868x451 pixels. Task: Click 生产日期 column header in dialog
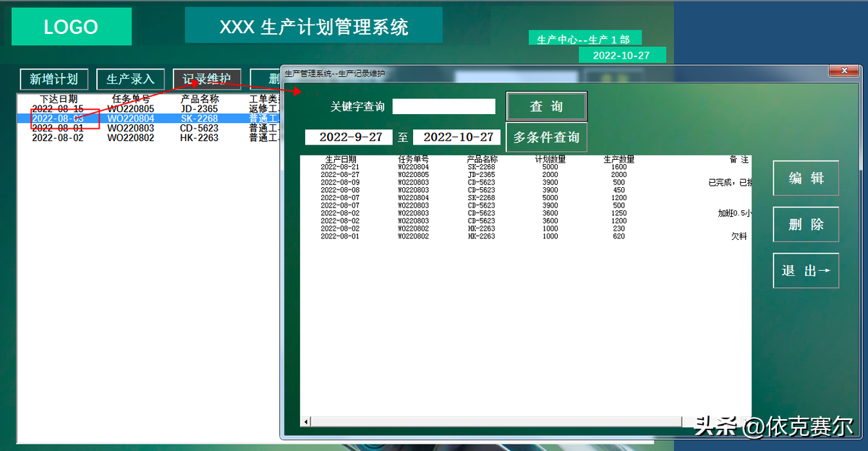(341, 159)
